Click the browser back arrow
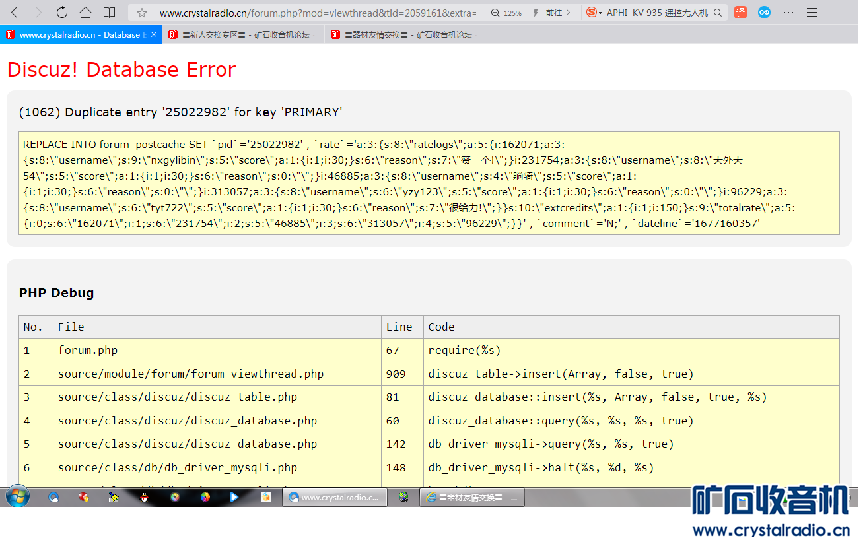858x543 pixels. [x=14, y=13]
